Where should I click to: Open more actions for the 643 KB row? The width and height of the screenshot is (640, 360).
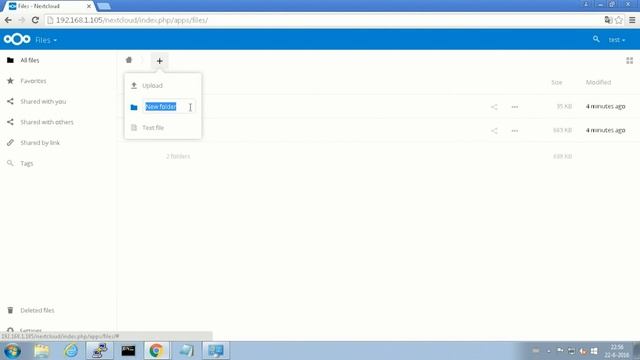coord(515,131)
